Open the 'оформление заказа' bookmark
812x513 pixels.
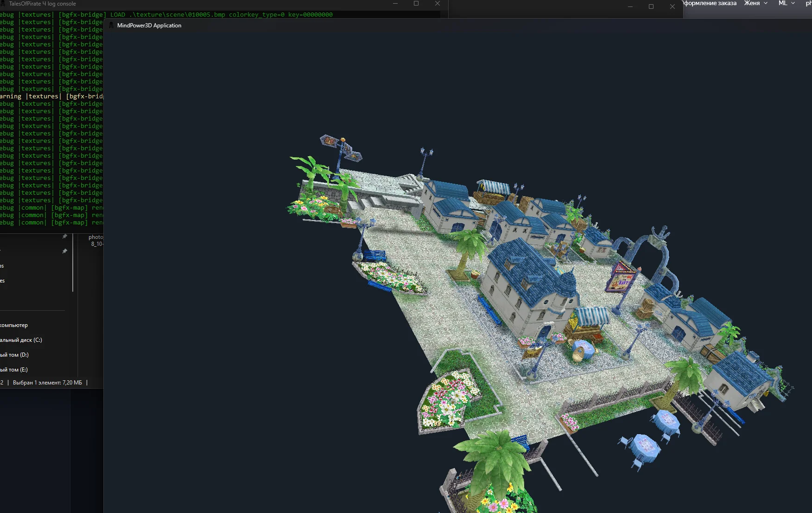tap(710, 3)
